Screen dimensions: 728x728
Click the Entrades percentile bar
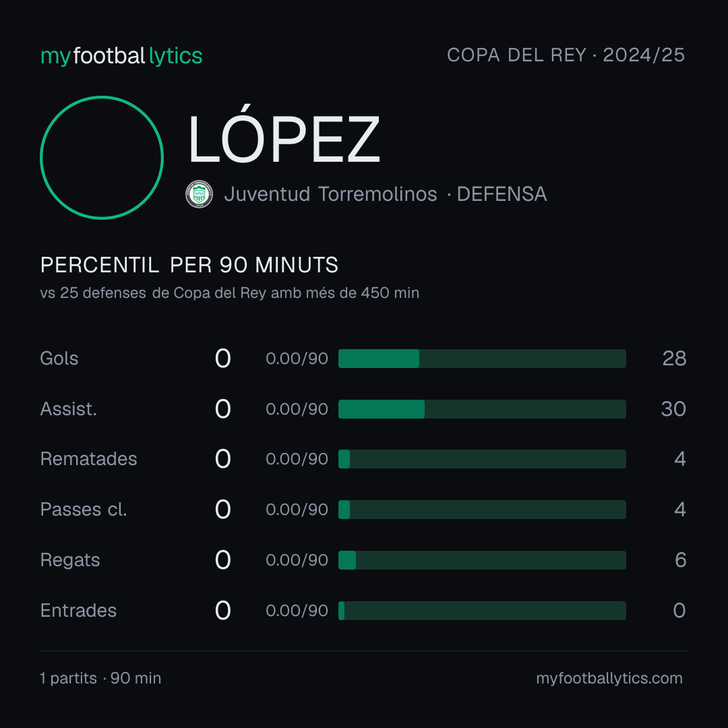tap(482, 611)
